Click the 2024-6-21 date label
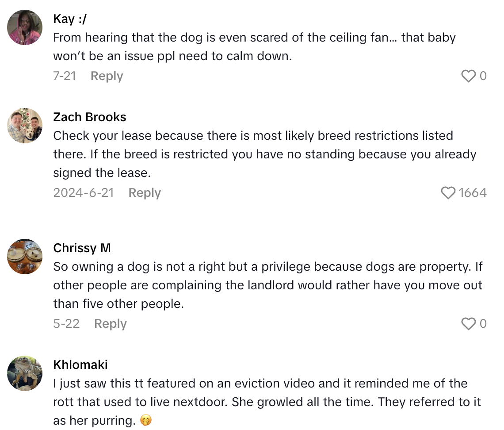Viewport: 504px width, 430px height. [84, 193]
